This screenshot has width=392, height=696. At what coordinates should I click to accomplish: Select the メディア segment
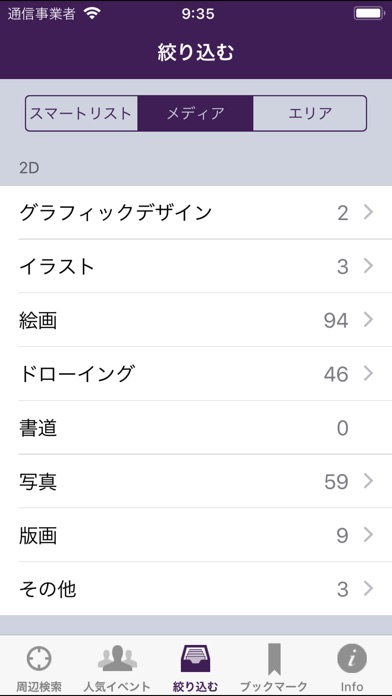[195, 113]
